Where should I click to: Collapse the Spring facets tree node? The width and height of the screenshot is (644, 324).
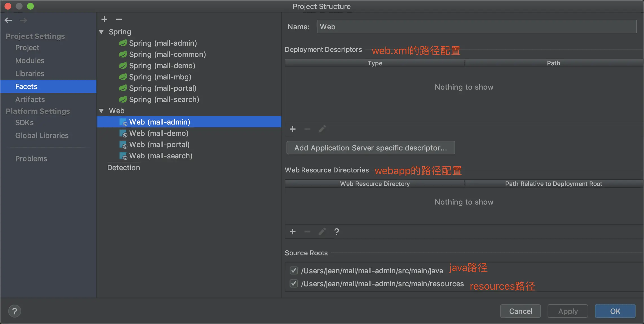(102, 32)
